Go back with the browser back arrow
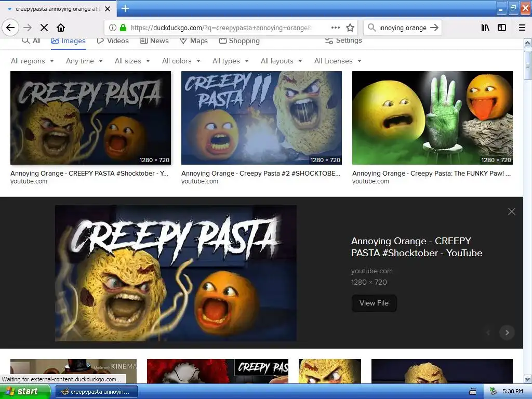 10,28
